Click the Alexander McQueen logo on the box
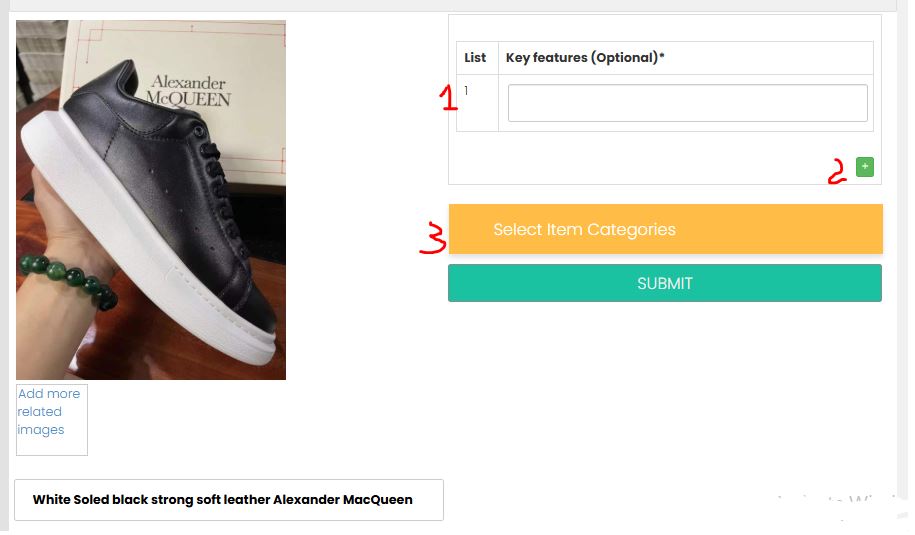The image size is (915, 535). coord(188,89)
